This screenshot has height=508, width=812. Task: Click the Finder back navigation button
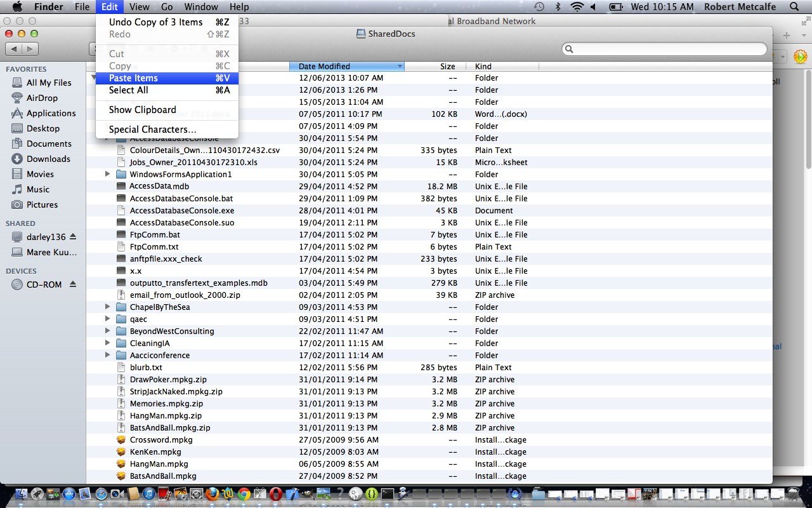14,49
